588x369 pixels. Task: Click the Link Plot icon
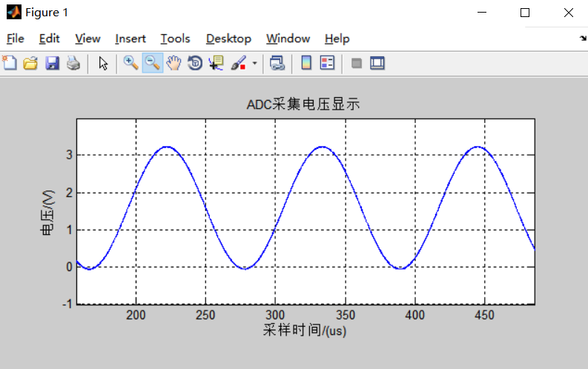click(277, 64)
